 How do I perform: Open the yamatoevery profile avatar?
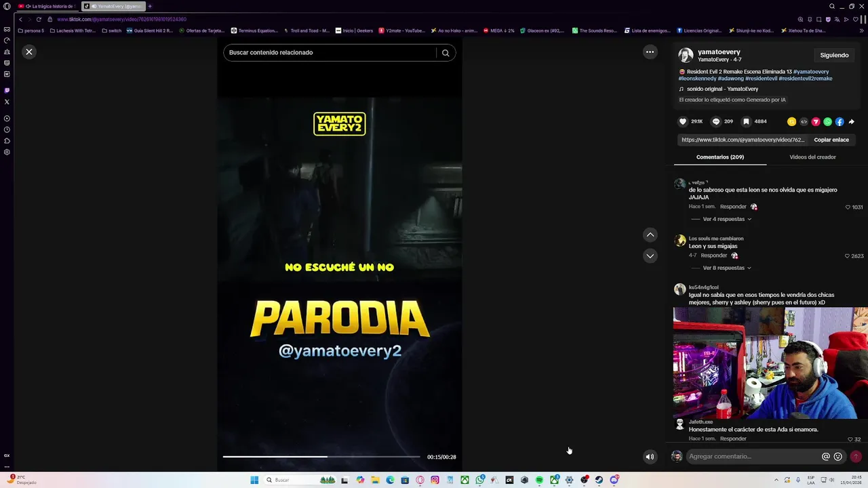coord(686,55)
